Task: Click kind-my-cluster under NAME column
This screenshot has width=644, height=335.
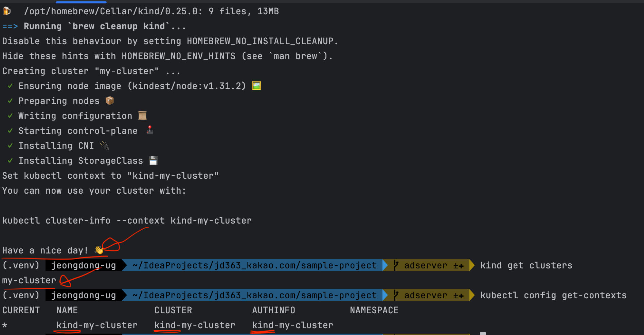Action: 97,325
